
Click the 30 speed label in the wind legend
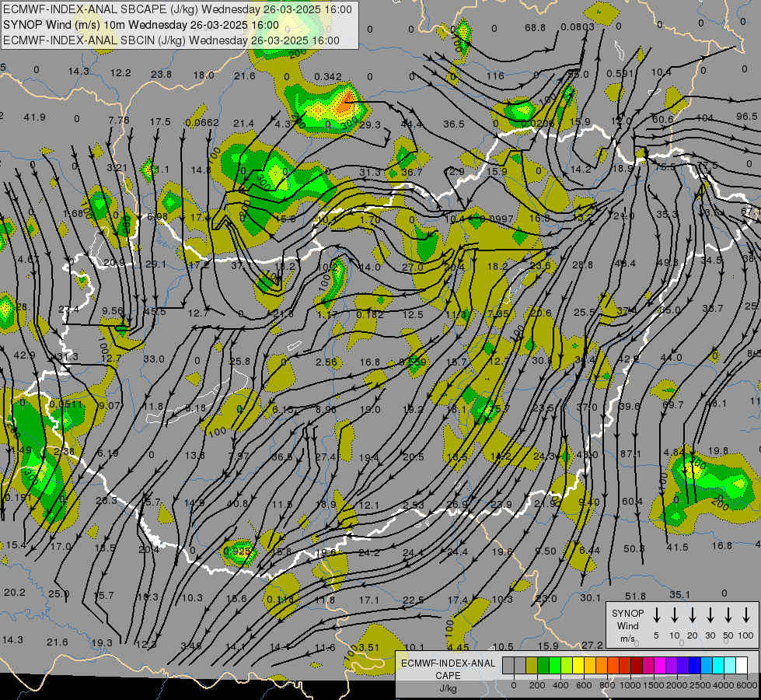(710, 635)
